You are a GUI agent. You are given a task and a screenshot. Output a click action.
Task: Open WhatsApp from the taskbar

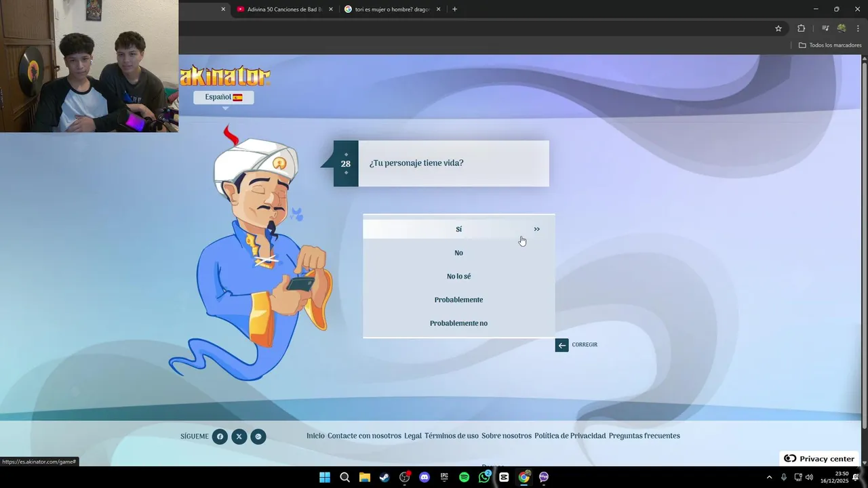click(x=484, y=477)
